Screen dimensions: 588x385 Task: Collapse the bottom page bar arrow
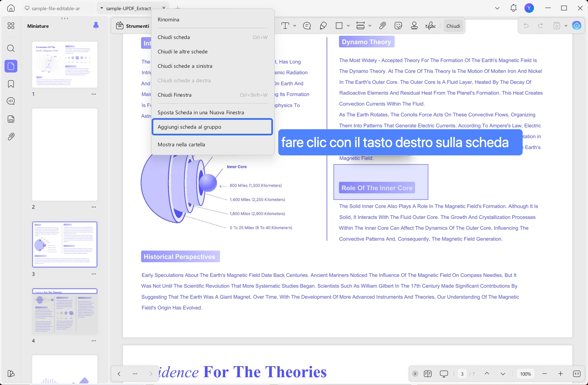415,374
